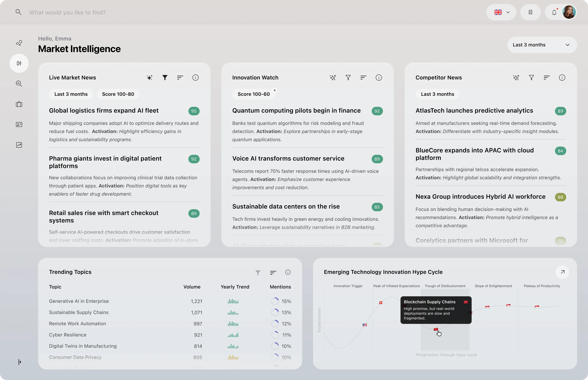
Task: Click the bookmark icon in top bar
Action: pyautogui.click(x=530, y=12)
